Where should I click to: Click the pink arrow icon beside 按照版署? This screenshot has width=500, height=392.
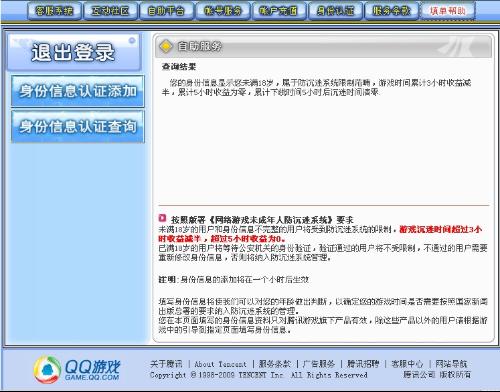coord(162,218)
